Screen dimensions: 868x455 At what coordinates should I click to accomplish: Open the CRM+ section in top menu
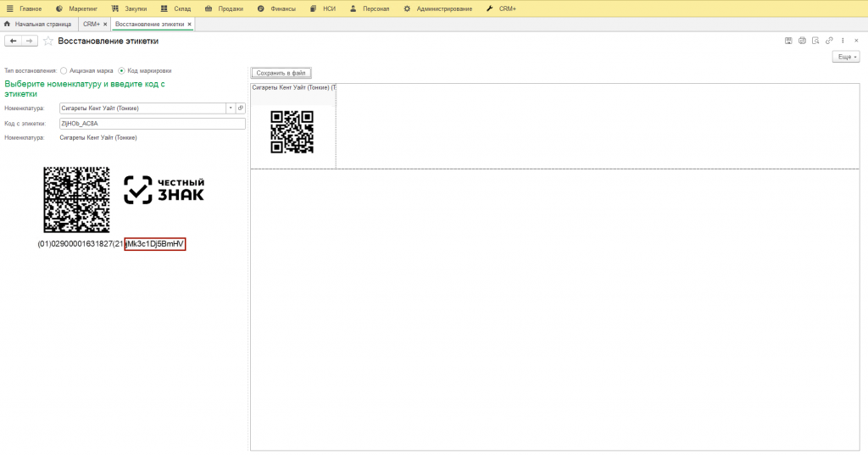501,8
